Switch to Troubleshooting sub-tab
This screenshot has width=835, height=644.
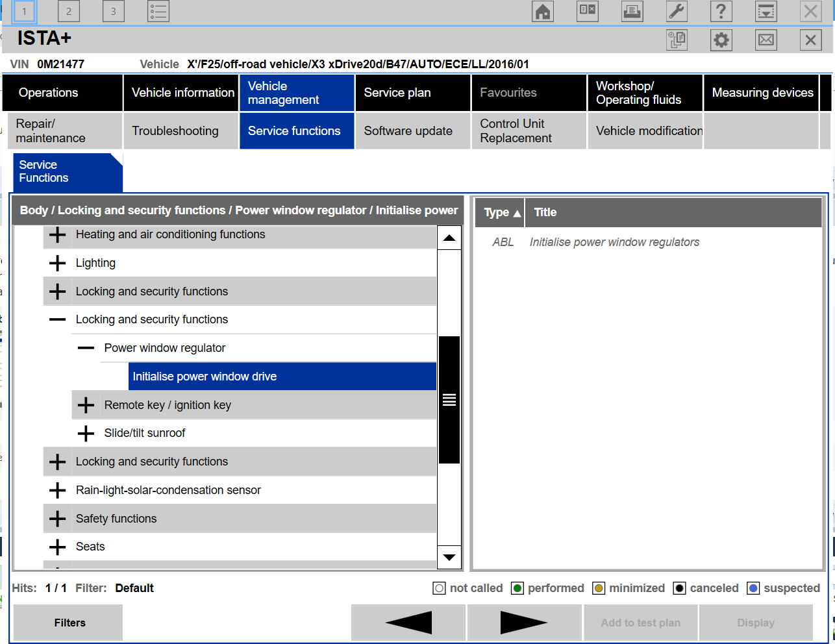tap(181, 131)
